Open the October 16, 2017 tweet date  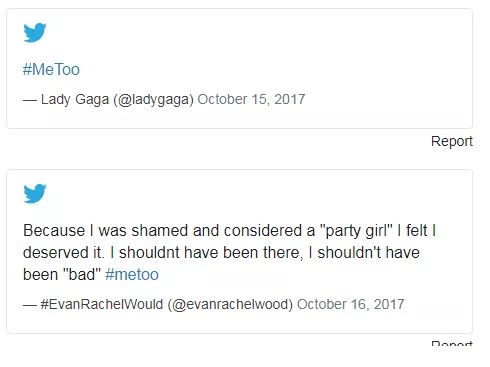351,304
